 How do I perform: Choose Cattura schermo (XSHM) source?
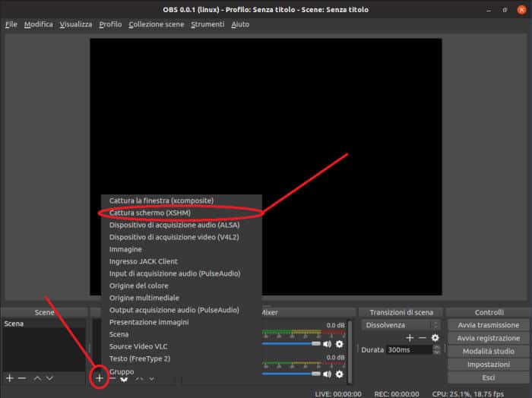(x=182, y=213)
